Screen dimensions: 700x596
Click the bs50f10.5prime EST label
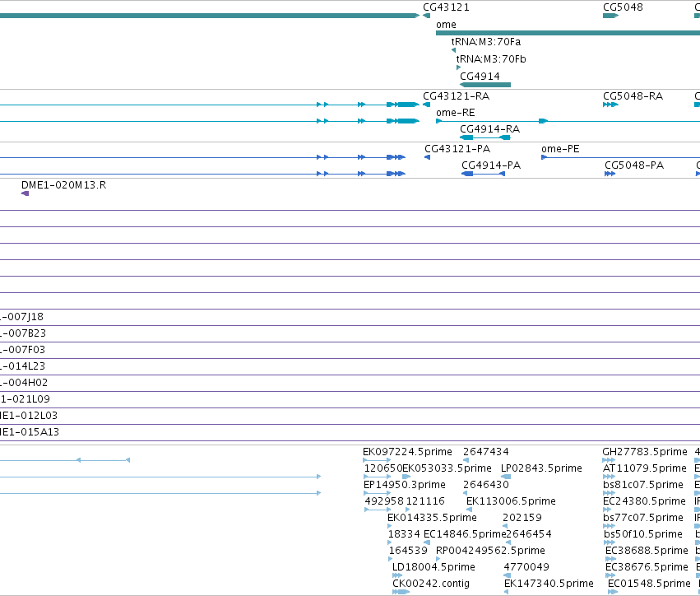pos(643,534)
